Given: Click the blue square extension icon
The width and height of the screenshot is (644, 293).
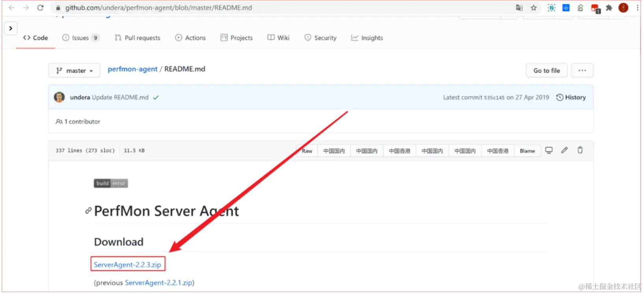Looking at the screenshot, I should (566, 7).
